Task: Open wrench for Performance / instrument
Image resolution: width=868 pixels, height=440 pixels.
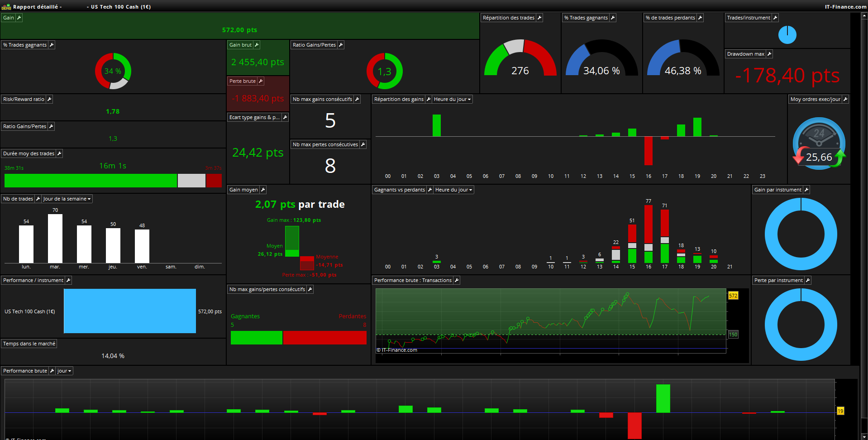Action: (x=68, y=280)
